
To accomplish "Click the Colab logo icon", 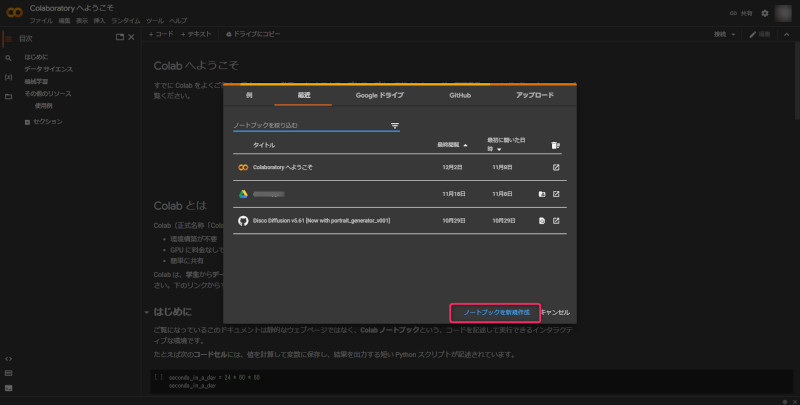I will [x=14, y=13].
